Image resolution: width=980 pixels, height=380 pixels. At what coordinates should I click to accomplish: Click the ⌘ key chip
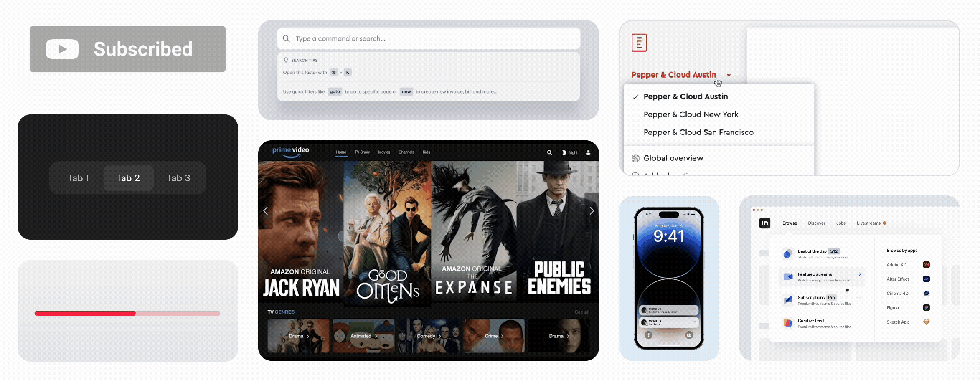click(x=334, y=72)
